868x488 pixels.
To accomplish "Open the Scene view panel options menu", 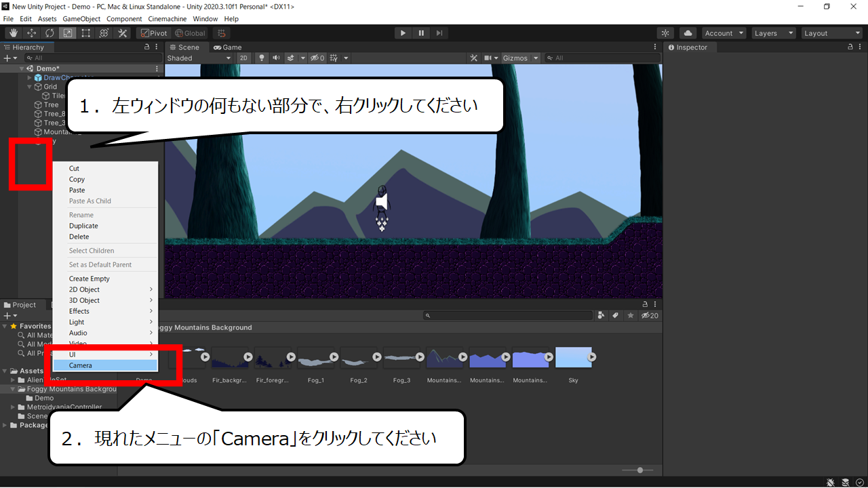I will point(655,47).
